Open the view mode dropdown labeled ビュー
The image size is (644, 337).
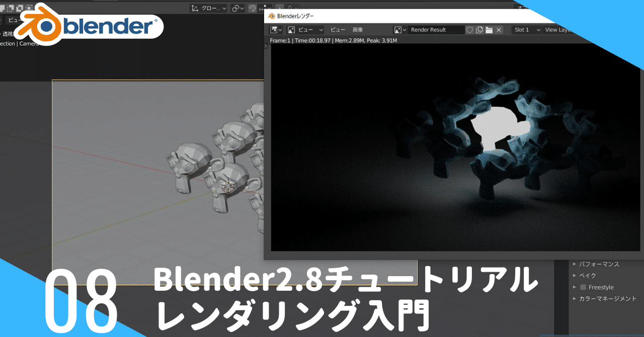[306, 30]
